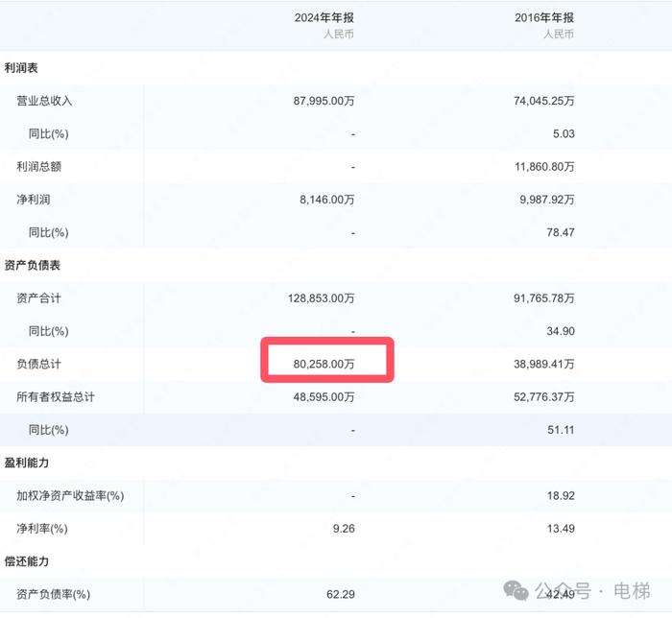Select the value 11,860.80万

(544, 167)
